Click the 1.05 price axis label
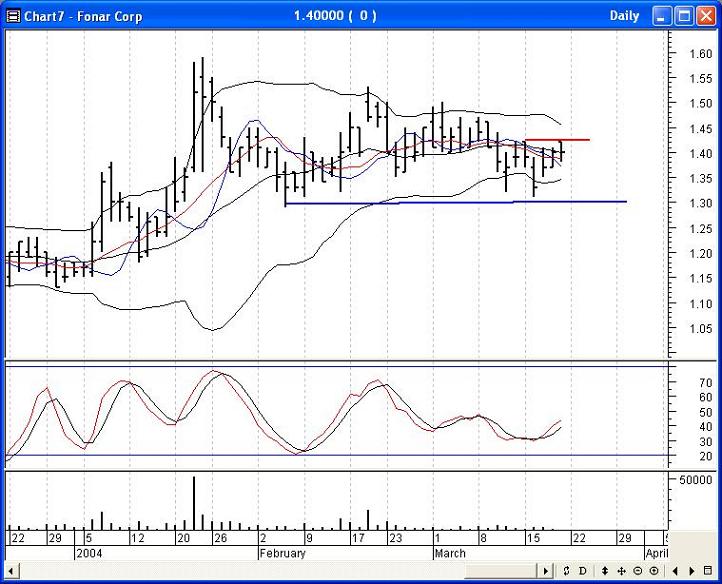Screen dimensions: 722x584 coord(700,328)
